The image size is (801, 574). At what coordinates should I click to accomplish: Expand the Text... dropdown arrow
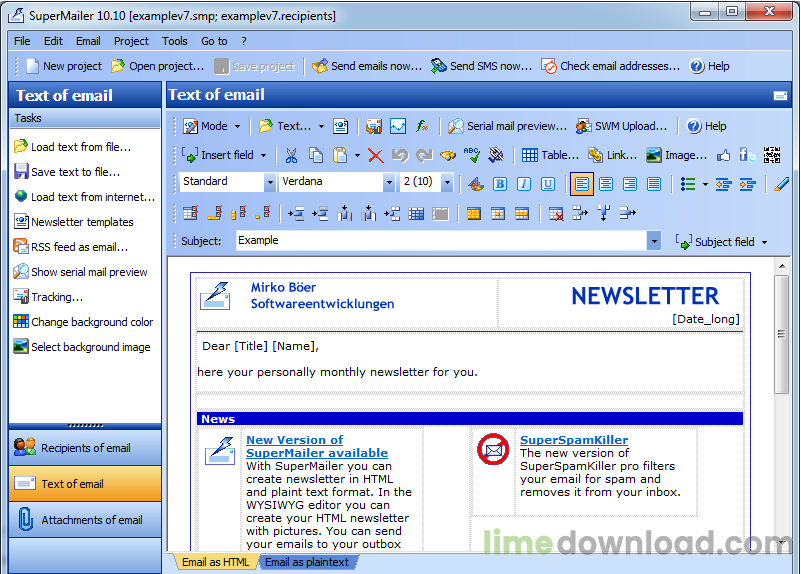coord(321,126)
